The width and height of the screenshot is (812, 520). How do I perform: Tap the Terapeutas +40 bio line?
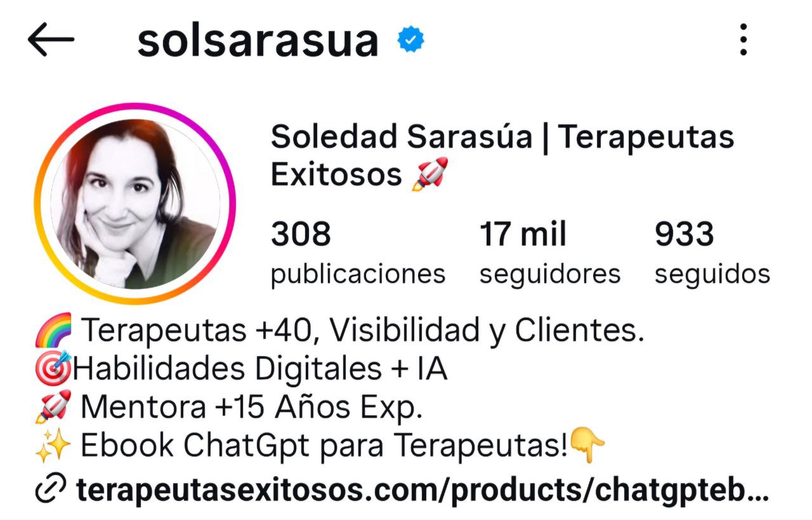click(x=363, y=331)
